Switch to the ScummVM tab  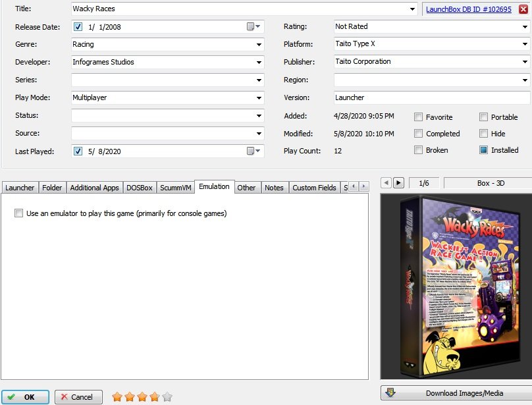175,188
